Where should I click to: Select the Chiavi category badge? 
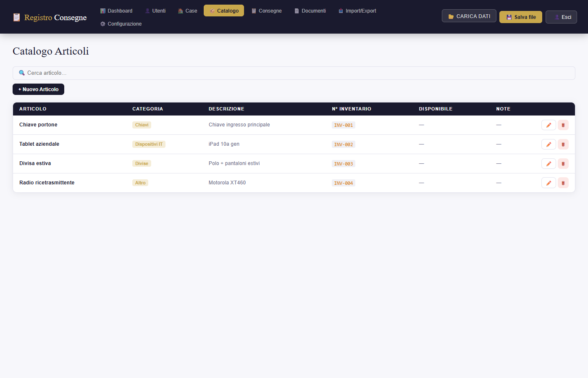click(x=142, y=125)
